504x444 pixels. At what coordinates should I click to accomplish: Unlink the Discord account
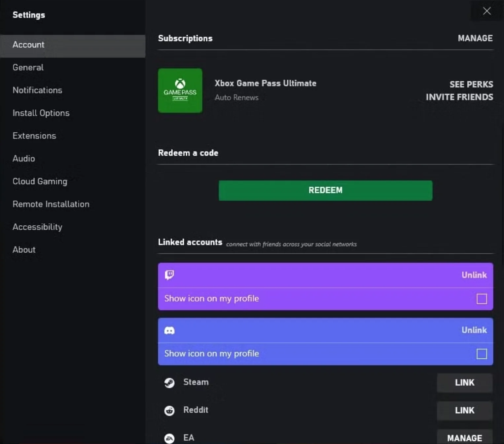[x=474, y=330]
